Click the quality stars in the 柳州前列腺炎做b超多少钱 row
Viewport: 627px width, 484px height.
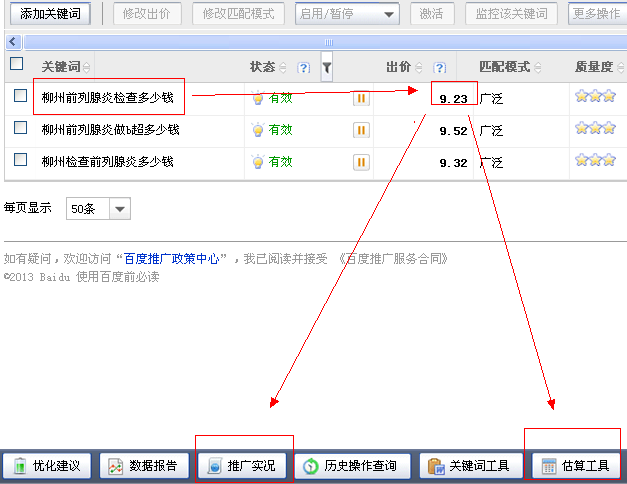tap(595, 128)
